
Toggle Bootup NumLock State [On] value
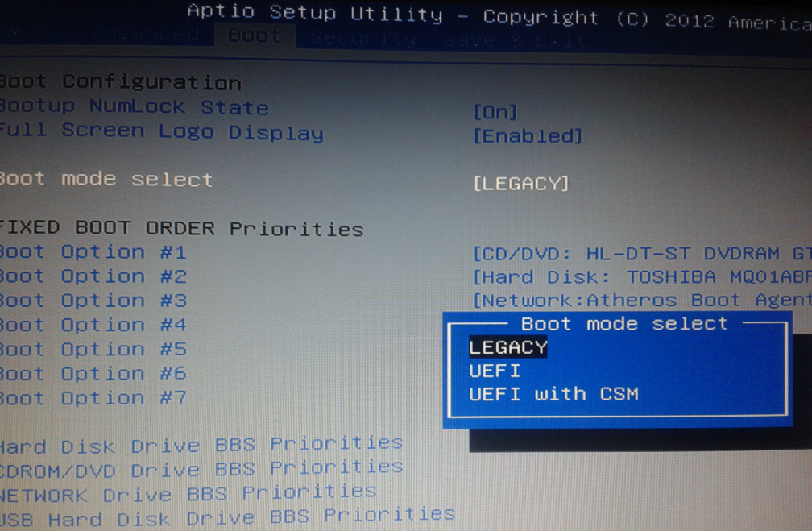[495, 112]
